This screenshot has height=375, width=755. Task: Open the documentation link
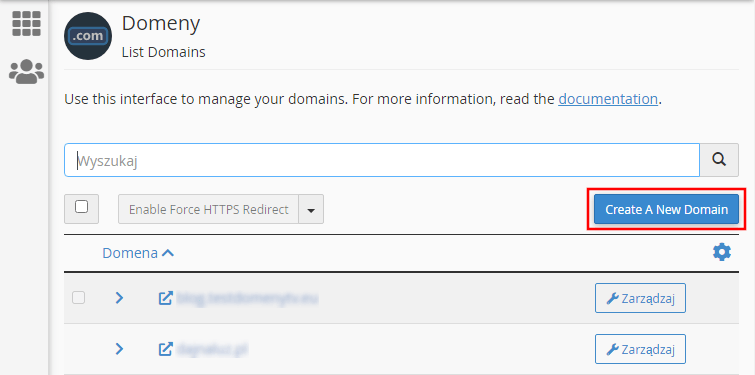[x=608, y=99]
